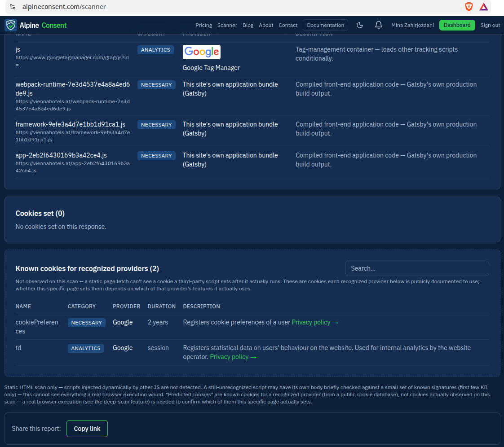This screenshot has height=447, width=504.
Task: Open the Contact page
Action: point(288,25)
